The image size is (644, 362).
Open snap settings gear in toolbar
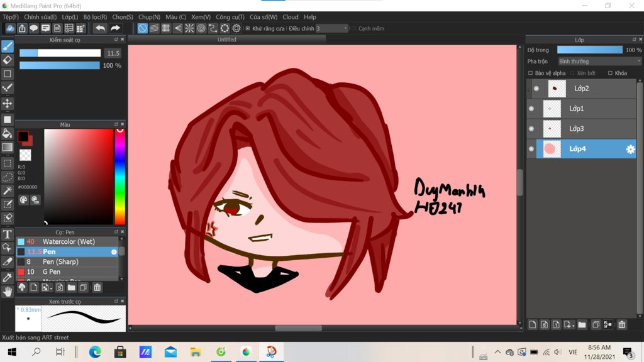click(x=236, y=28)
